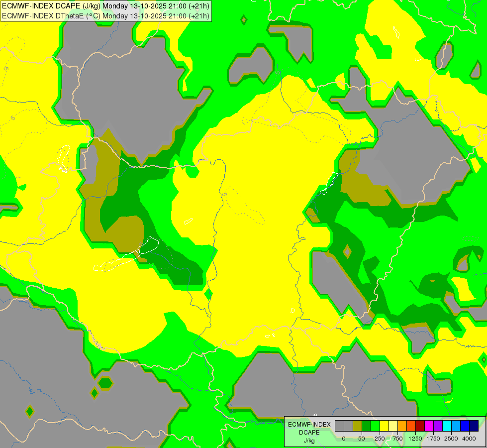Click the legend scale value "1750"
This screenshot has width=487, height=448.
tap(433, 439)
